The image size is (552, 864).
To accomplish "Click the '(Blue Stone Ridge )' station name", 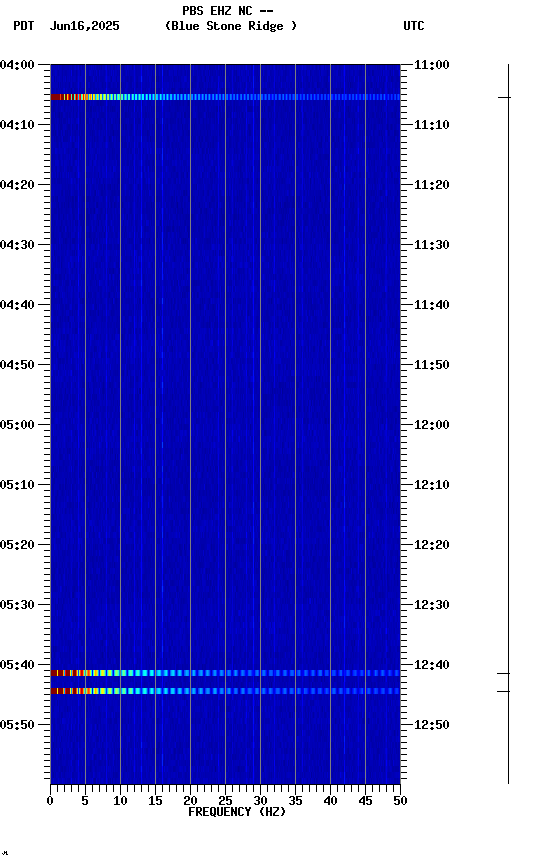I will [x=231, y=26].
